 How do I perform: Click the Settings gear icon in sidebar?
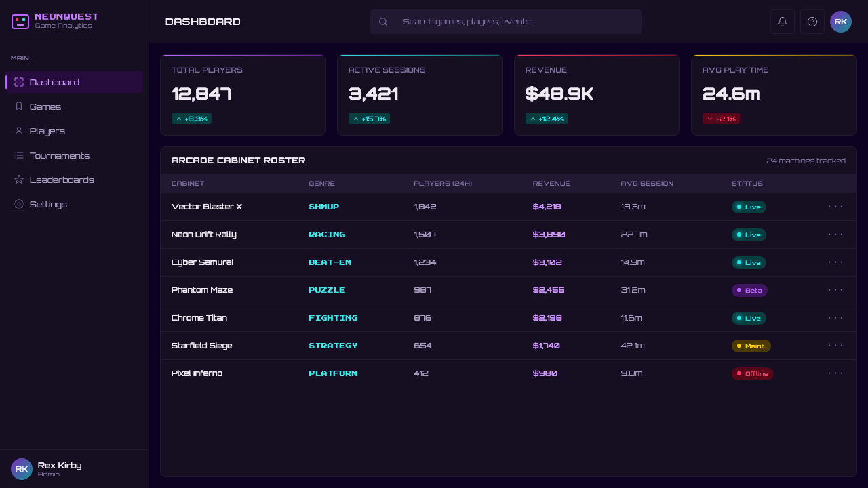(19, 204)
